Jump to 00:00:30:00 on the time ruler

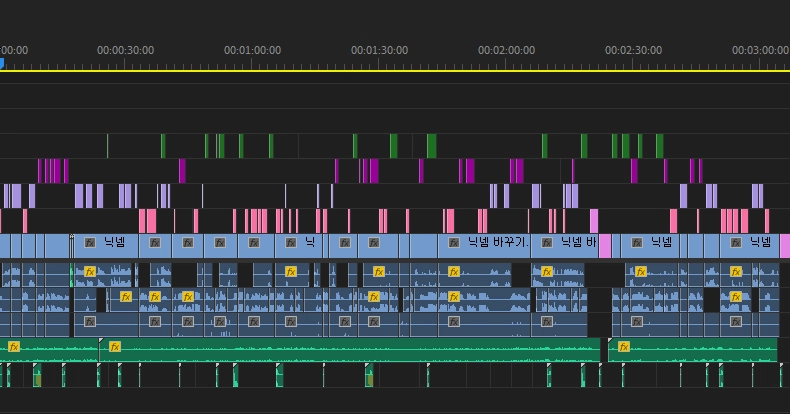[125, 50]
